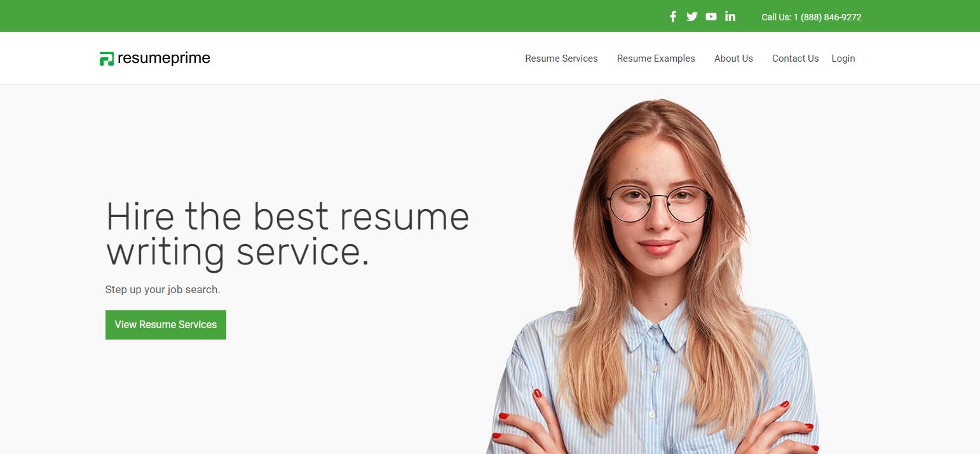Click the resumeprime logo wordmark

coord(163,58)
